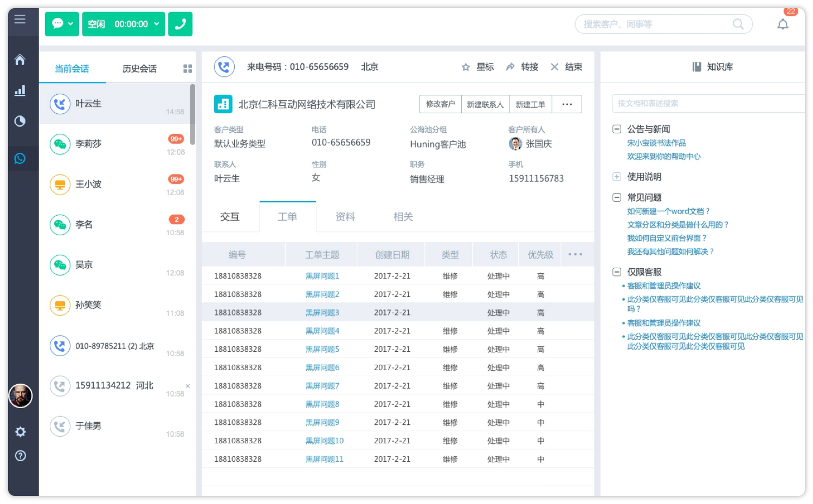This screenshot has width=813, height=504.
Task: Click the 转接 transfer button
Action: tap(522, 67)
